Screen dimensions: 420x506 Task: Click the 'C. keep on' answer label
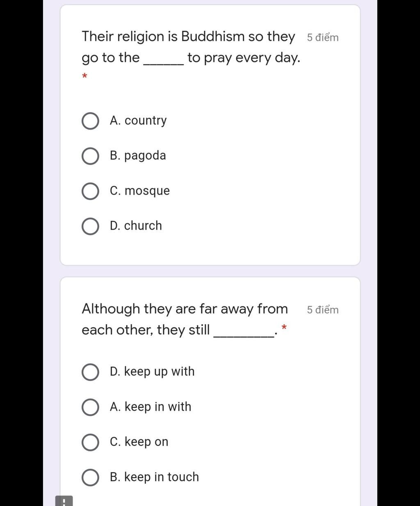tap(139, 442)
